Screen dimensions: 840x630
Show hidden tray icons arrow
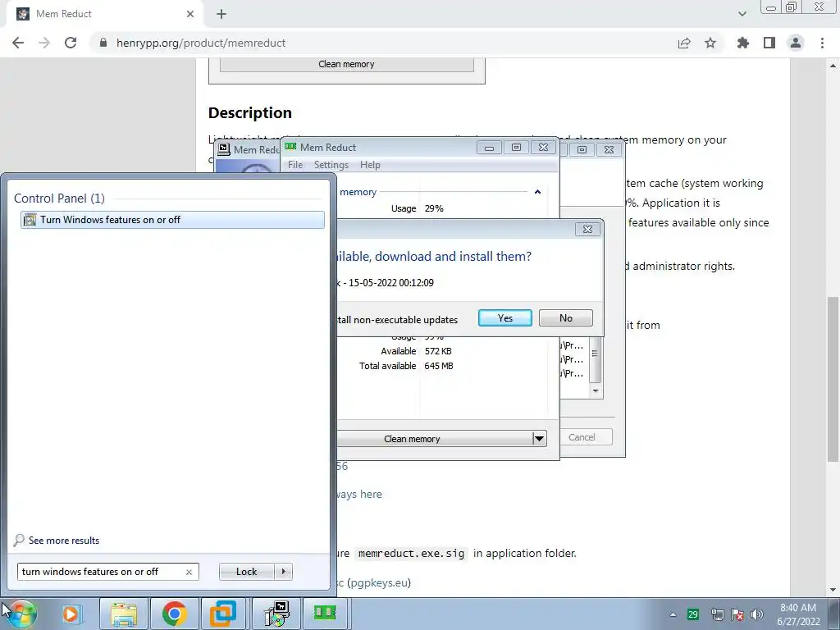pyautogui.click(x=673, y=614)
